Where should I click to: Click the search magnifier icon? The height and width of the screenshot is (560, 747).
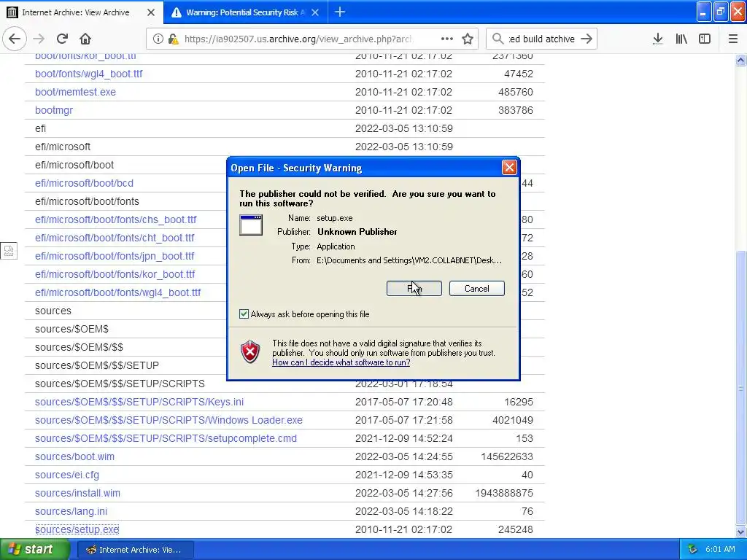tap(498, 39)
